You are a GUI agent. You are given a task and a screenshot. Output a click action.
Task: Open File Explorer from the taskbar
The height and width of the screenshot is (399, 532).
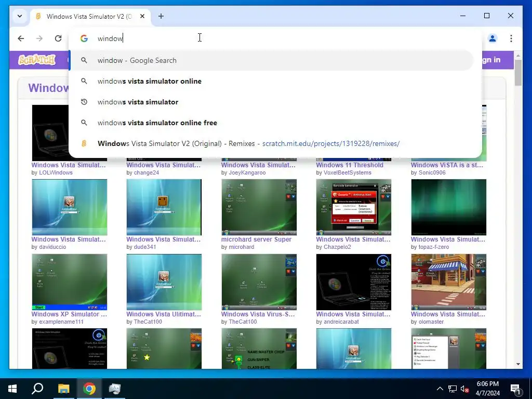(63, 389)
